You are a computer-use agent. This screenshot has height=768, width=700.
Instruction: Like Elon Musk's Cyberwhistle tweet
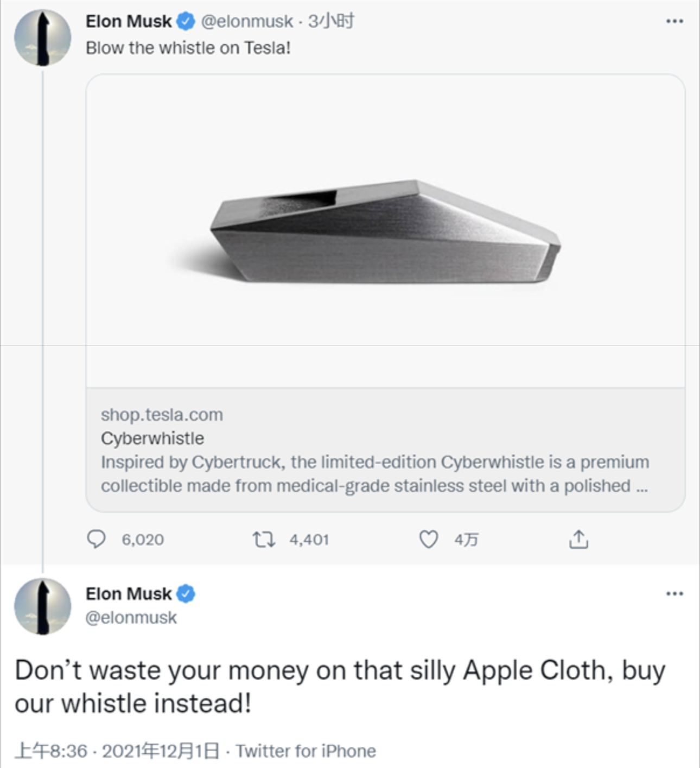click(x=429, y=540)
